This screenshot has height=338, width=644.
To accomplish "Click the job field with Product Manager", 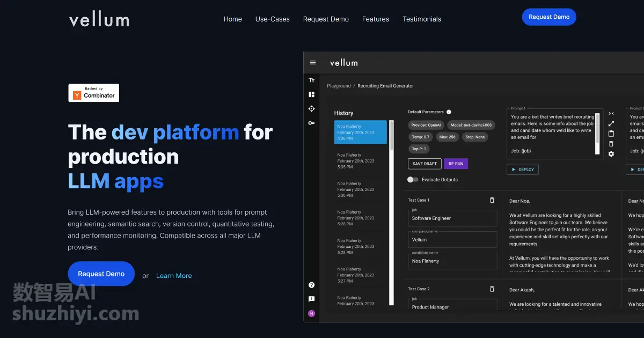I will 452,305.
